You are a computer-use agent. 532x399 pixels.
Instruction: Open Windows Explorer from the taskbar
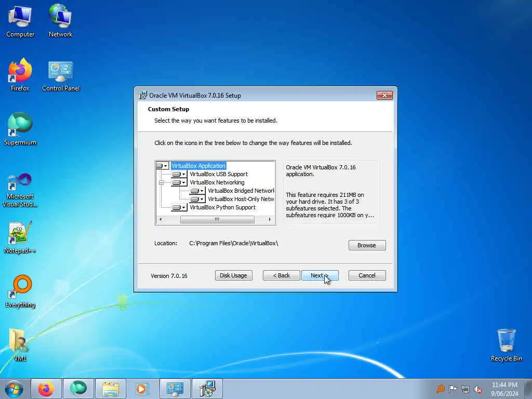click(111, 389)
